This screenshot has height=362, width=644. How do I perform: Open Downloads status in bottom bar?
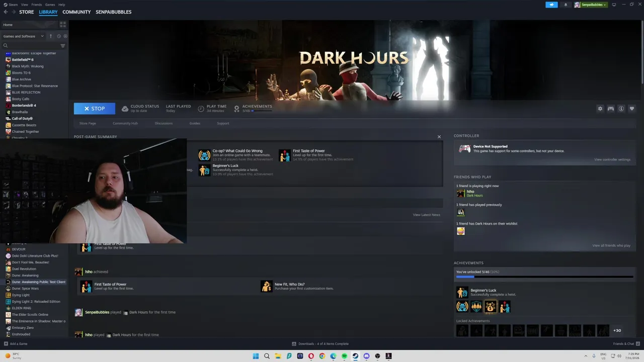click(x=320, y=344)
